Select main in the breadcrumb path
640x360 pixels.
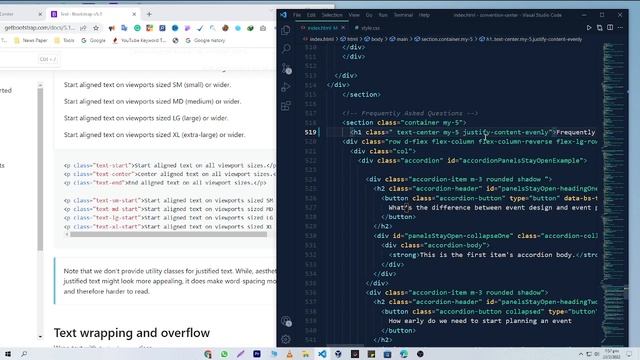point(399,39)
